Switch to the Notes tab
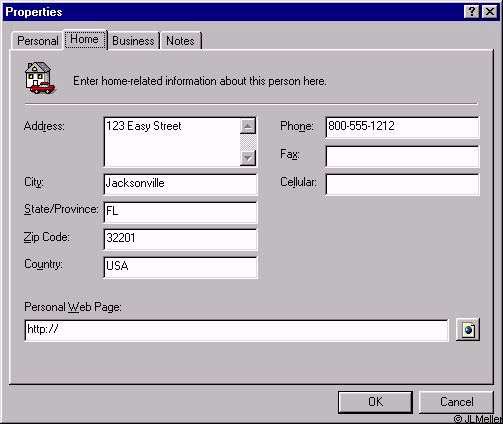503x424 pixels. (x=181, y=41)
